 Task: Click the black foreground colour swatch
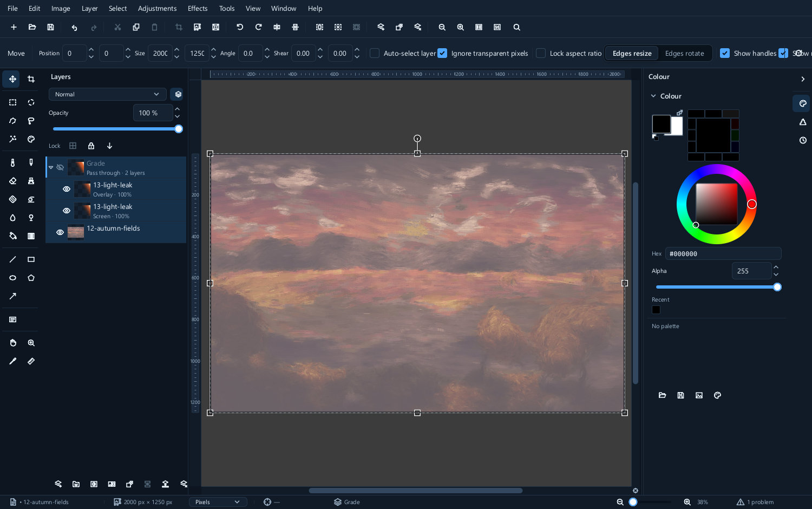tap(661, 124)
